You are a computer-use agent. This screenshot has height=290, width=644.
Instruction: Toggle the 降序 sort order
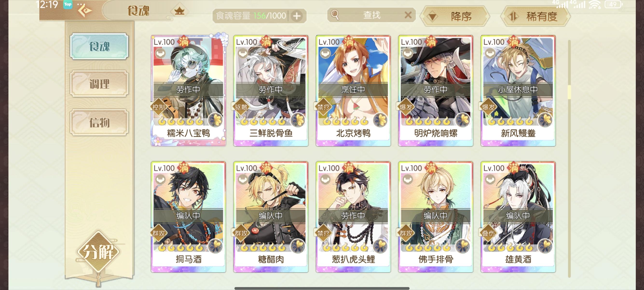(x=454, y=16)
